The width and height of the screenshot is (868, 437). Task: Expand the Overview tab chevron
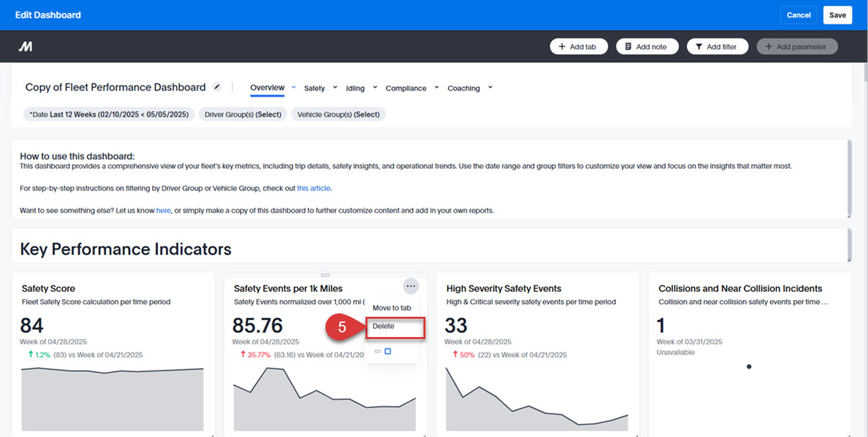pos(294,87)
